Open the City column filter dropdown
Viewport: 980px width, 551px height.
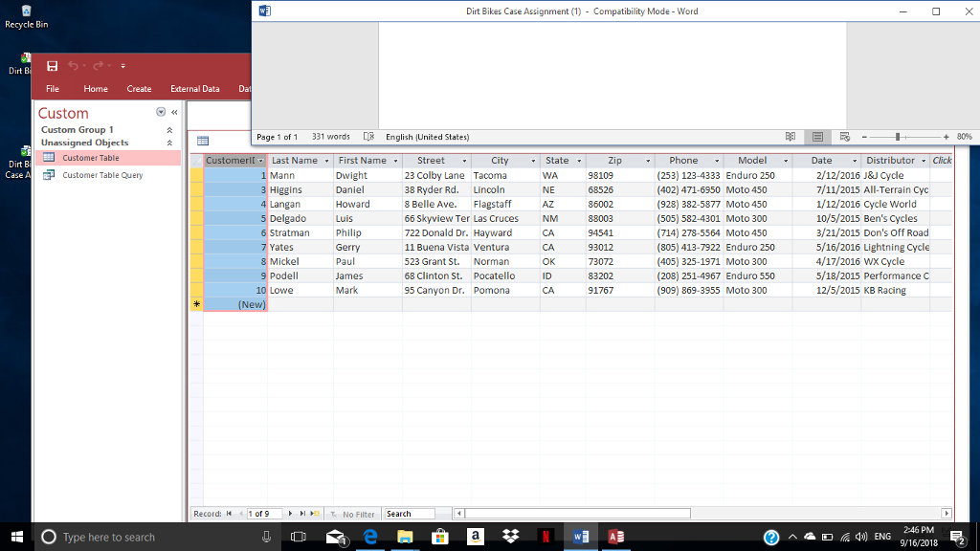[532, 161]
